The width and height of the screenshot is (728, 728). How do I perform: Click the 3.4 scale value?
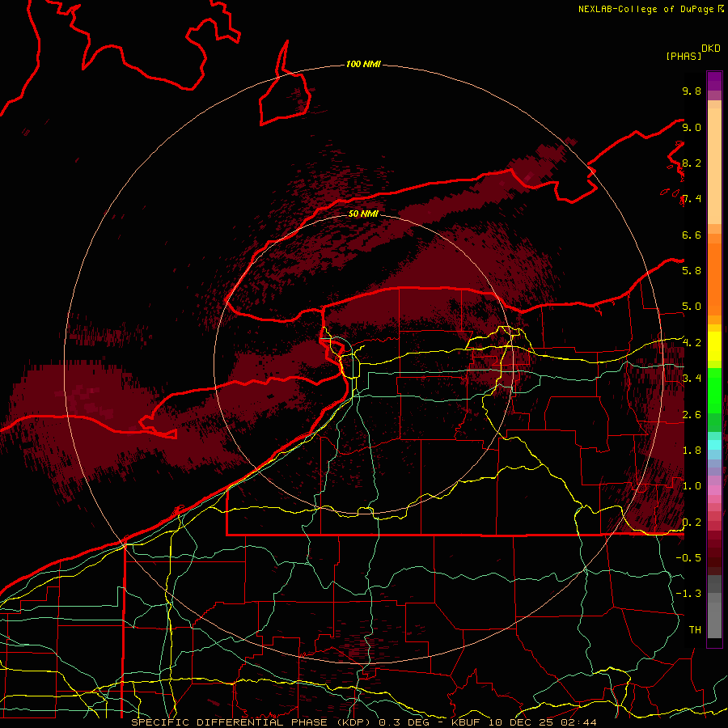[692, 378]
